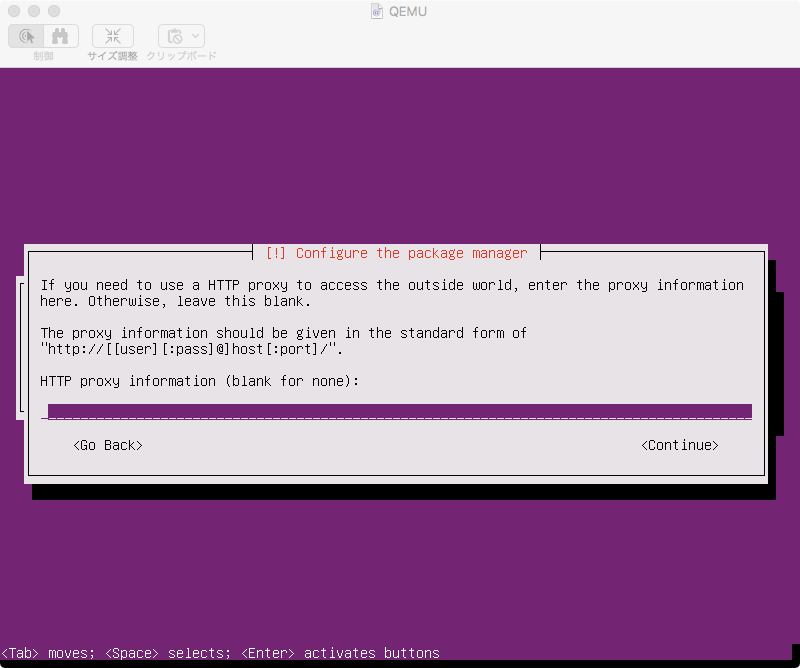
Task: Close the QEMU window with the close button
Action: tap(14, 11)
